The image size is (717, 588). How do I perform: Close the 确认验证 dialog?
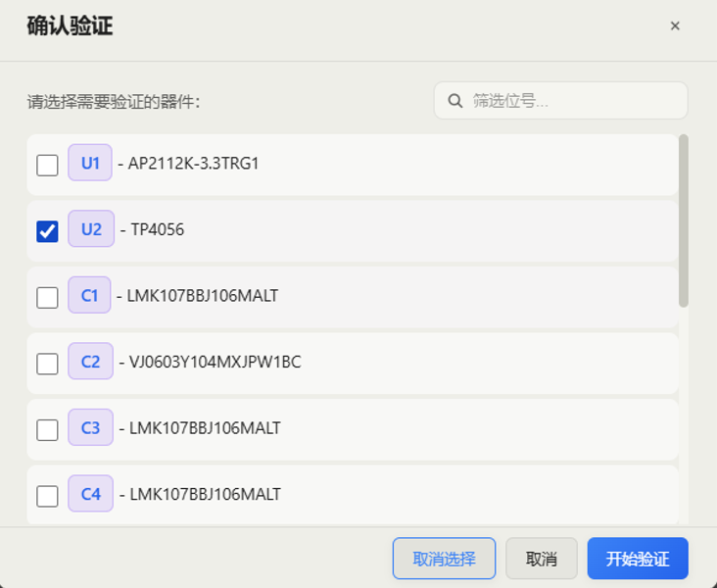point(675,26)
